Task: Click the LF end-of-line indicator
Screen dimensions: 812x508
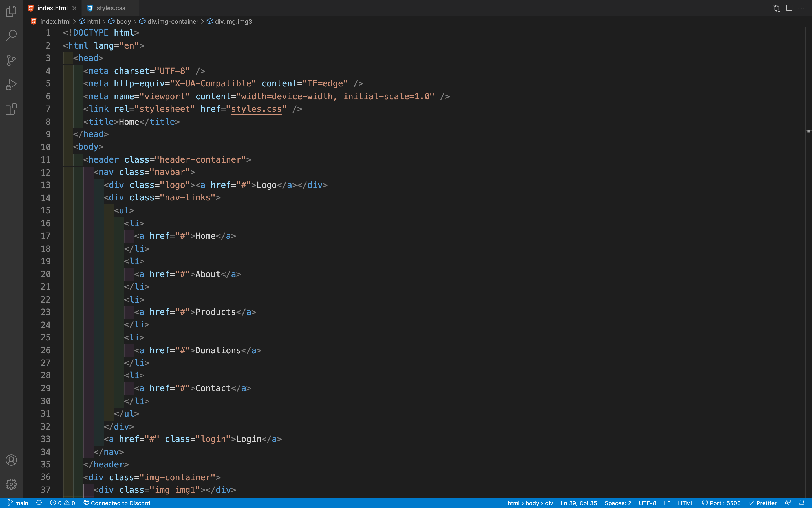Action: coord(667,503)
